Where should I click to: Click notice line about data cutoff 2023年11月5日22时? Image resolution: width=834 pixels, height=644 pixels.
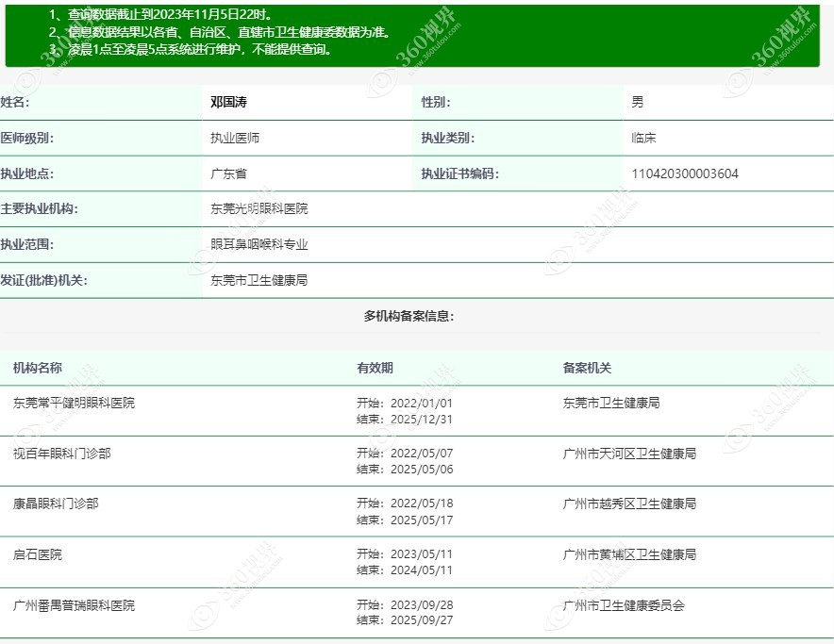pos(161,14)
